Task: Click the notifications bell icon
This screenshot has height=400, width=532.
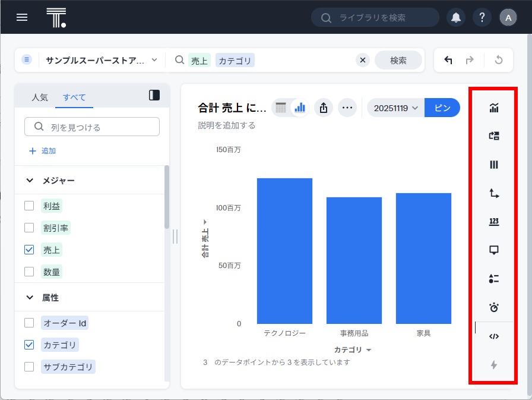Action: 456,18
